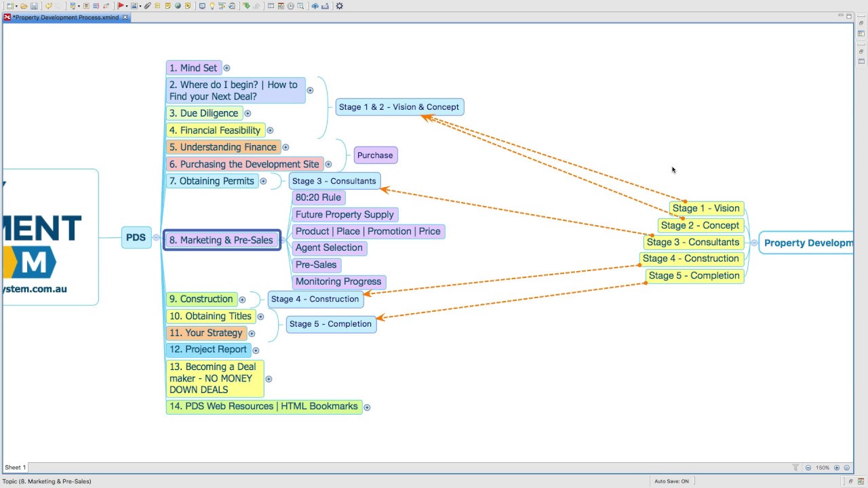868x488 pixels.
Task: Expand the '9. Construction' topic
Action: click(242, 300)
